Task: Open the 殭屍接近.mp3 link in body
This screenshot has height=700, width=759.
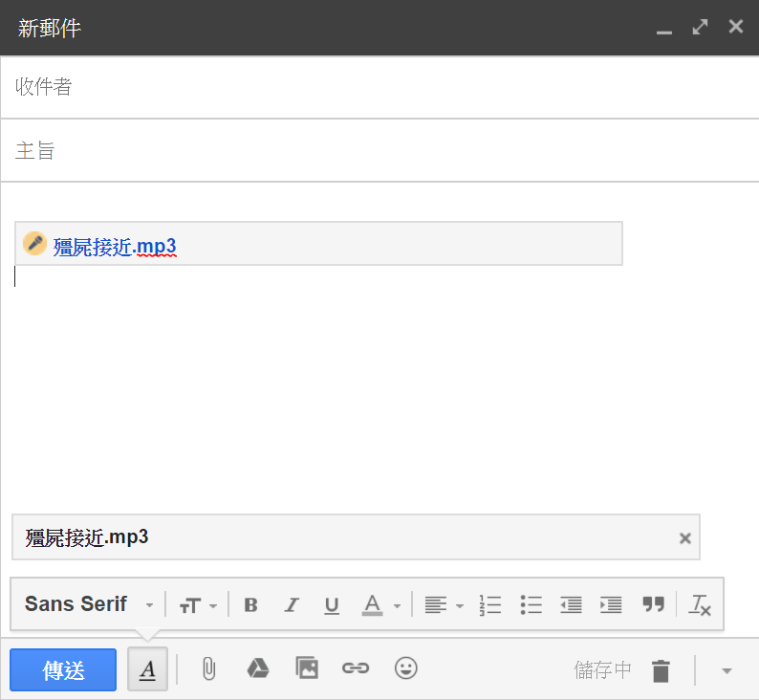Action: click(x=115, y=247)
